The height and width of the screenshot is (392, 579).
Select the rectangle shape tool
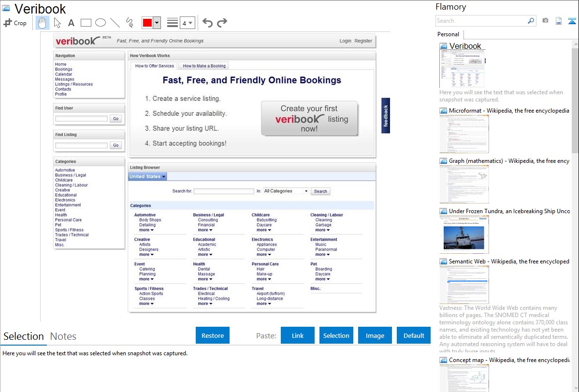click(x=86, y=23)
